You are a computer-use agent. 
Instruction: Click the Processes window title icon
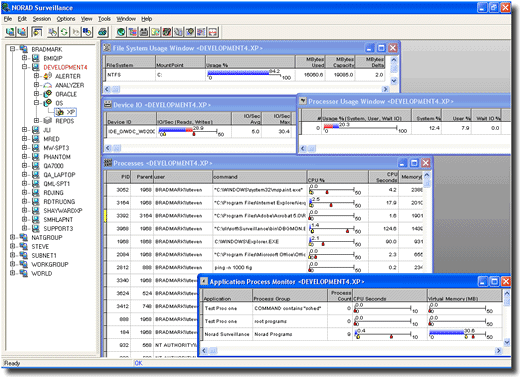pos(108,163)
